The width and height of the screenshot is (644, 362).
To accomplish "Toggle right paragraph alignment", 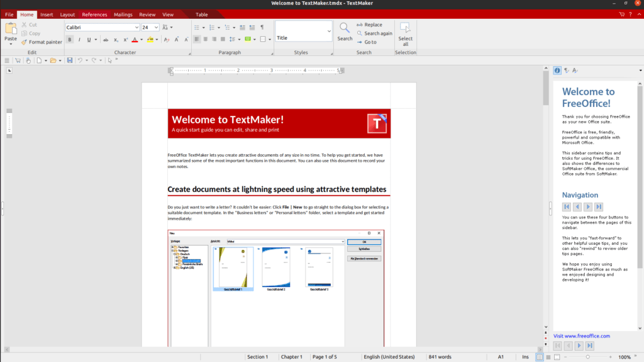I will 214,40.
